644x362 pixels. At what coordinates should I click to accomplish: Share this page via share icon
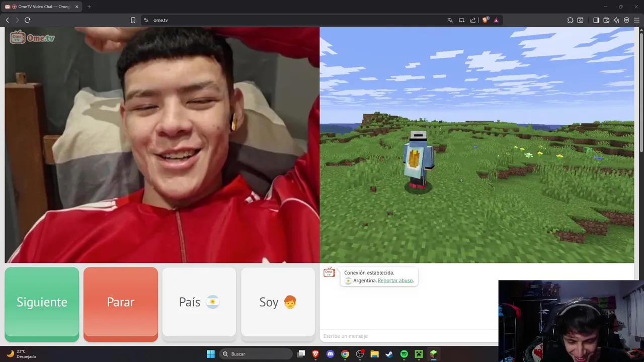pyautogui.click(x=473, y=20)
